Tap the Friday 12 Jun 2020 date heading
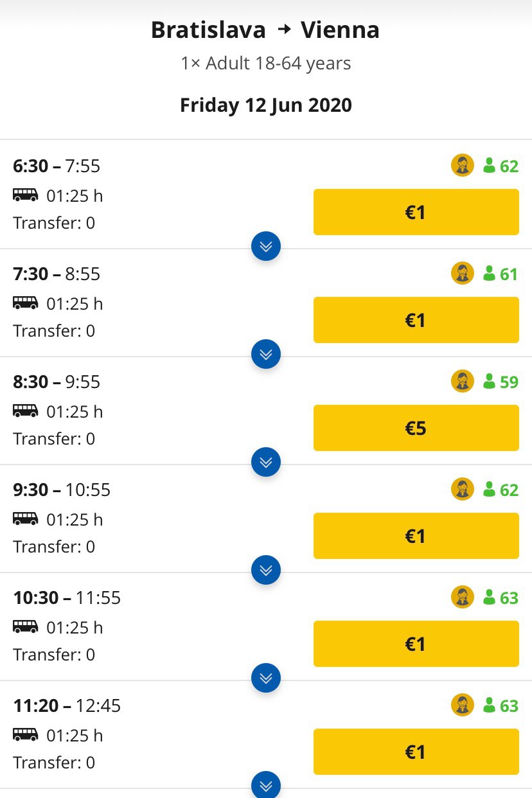Screen dimensions: 532x798 coord(266,105)
